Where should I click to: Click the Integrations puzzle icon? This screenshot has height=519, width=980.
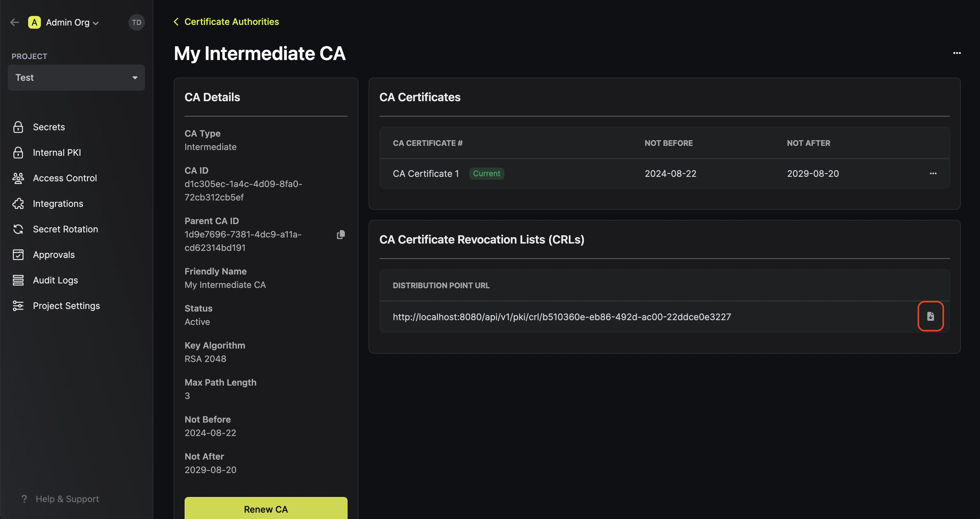pos(18,203)
